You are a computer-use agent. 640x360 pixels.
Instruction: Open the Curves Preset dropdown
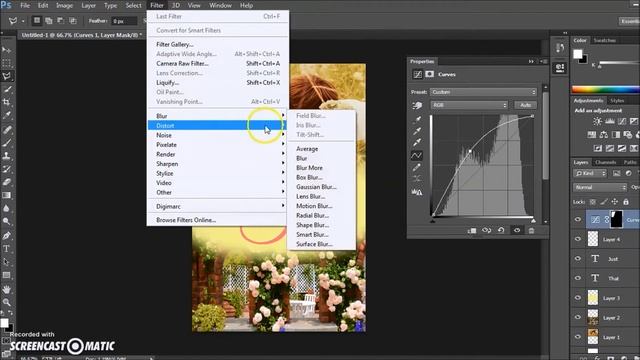483,92
